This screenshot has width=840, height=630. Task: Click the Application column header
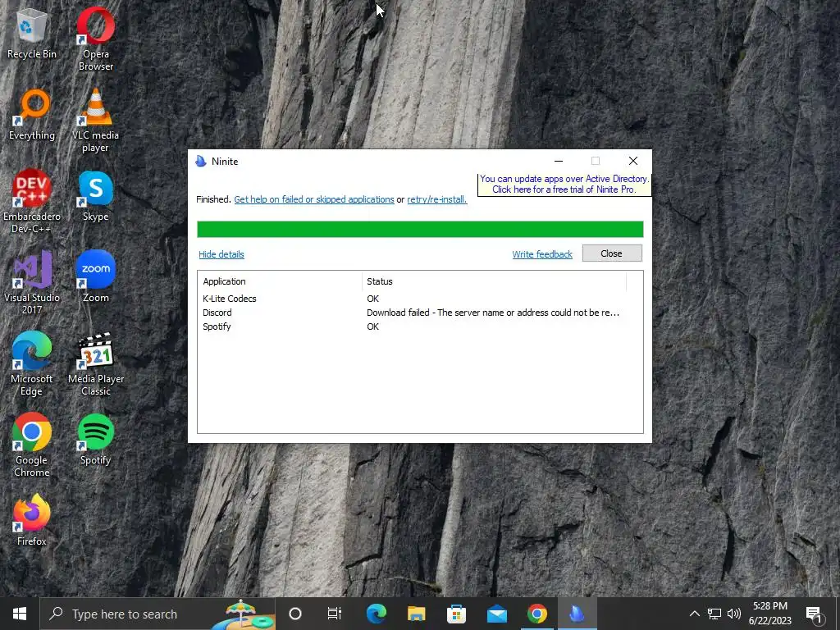tap(279, 281)
